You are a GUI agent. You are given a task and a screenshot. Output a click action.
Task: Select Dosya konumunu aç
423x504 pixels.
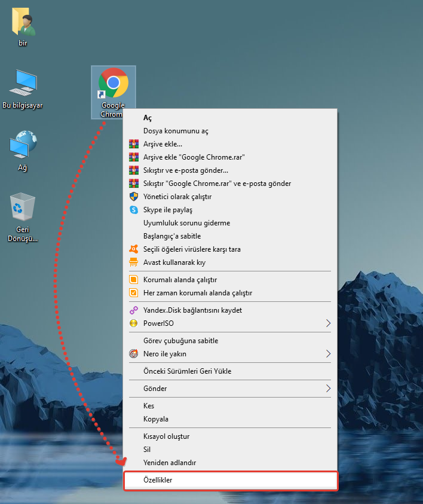[176, 131]
